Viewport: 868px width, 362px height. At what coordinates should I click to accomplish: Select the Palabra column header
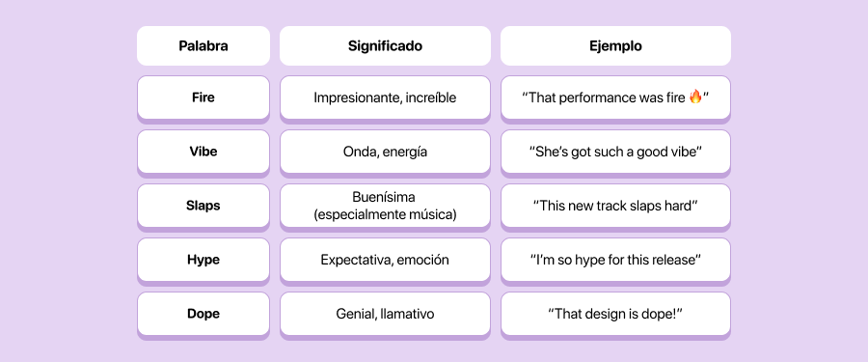(x=203, y=46)
